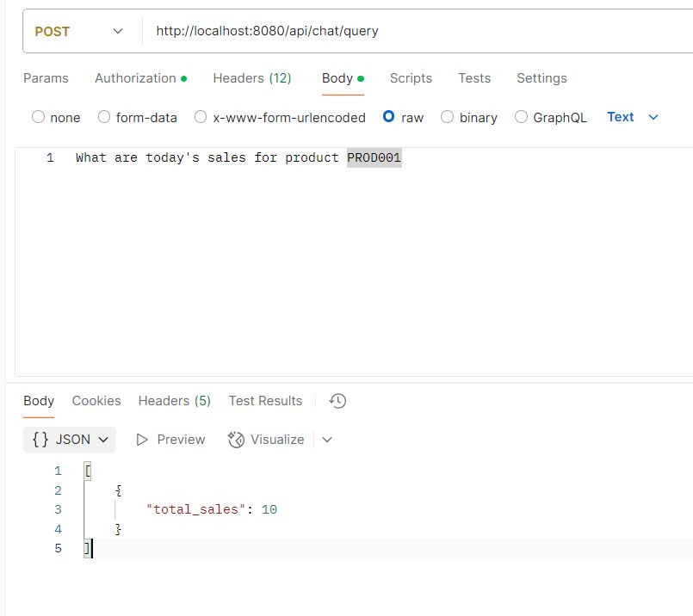Switch to response Body tab
Viewport: 693px width, 616px height.
(39, 401)
